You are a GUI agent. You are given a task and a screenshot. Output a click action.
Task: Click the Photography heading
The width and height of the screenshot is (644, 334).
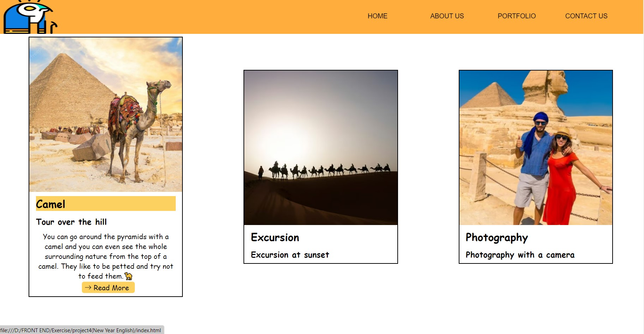coord(496,237)
